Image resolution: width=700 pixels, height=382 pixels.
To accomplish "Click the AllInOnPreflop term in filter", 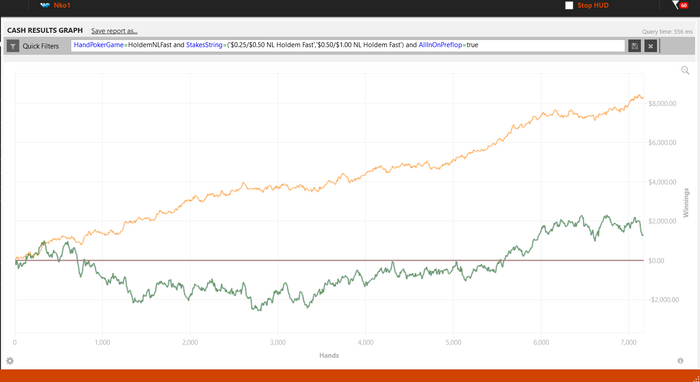I will [x=440, y=45].
